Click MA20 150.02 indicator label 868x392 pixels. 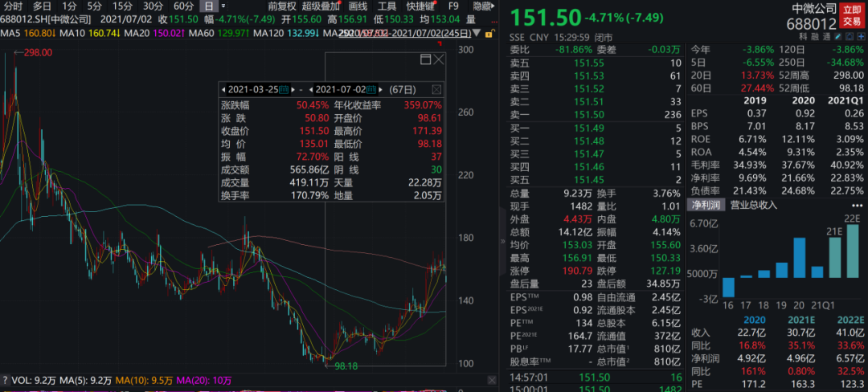pos(154,33)
